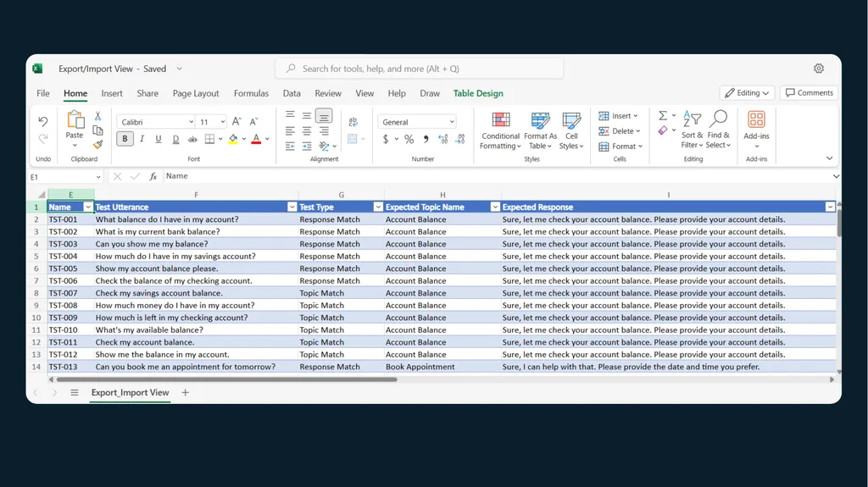
Task: Open the File tab
Action: [x=43, y=93]
